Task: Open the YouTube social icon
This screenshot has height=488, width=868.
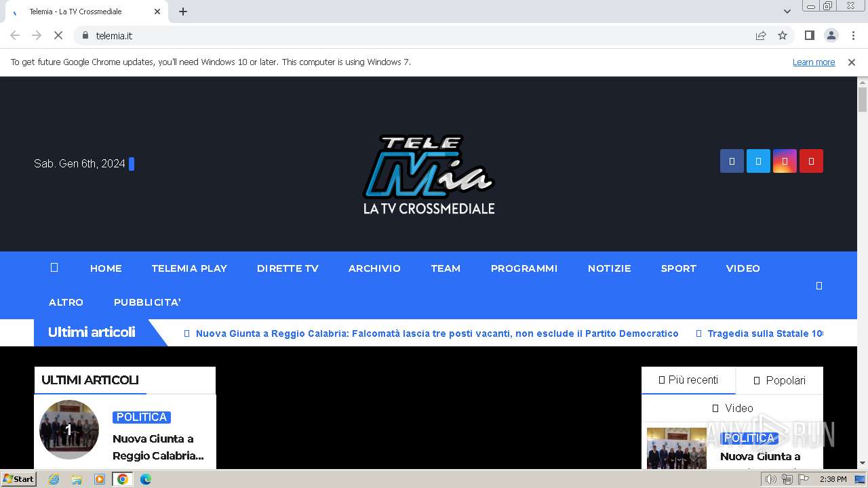Action: [811, 161]
